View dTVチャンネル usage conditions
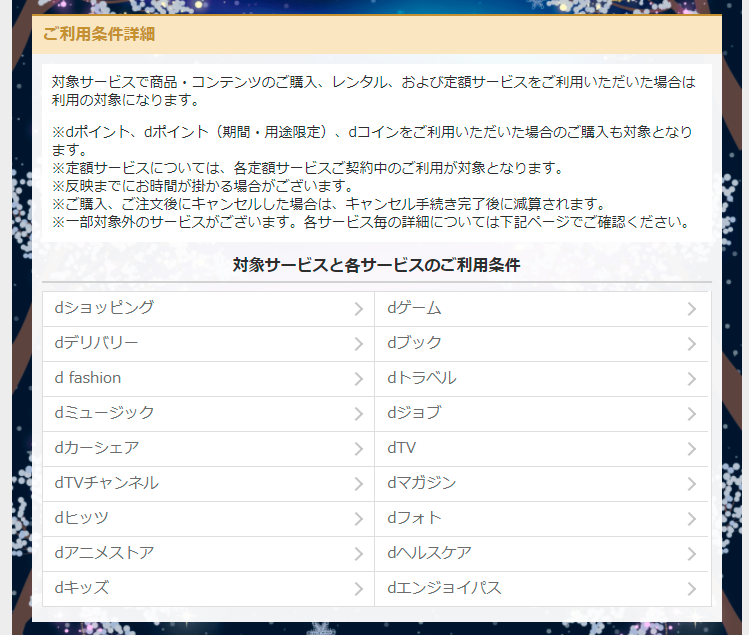This screenshot has height=635, width=749. [208, 484]
